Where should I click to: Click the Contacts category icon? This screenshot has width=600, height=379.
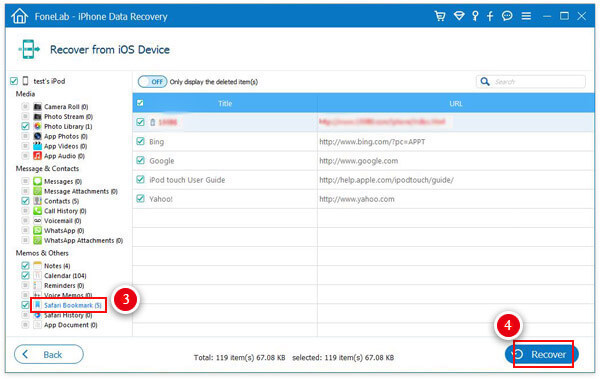(38, 201)
